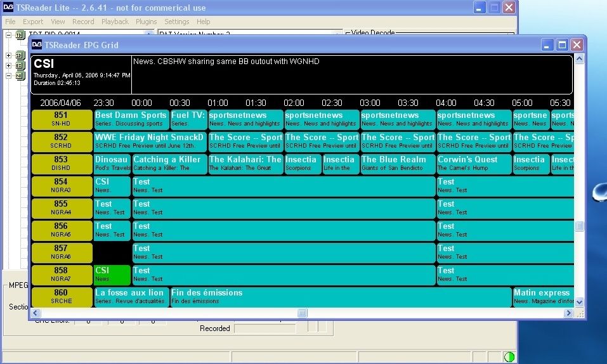The width and height of the screenshot is (607, 364).
Task: Maximize the TSReader EPG Grid window
Action: (x=562, y=45)
